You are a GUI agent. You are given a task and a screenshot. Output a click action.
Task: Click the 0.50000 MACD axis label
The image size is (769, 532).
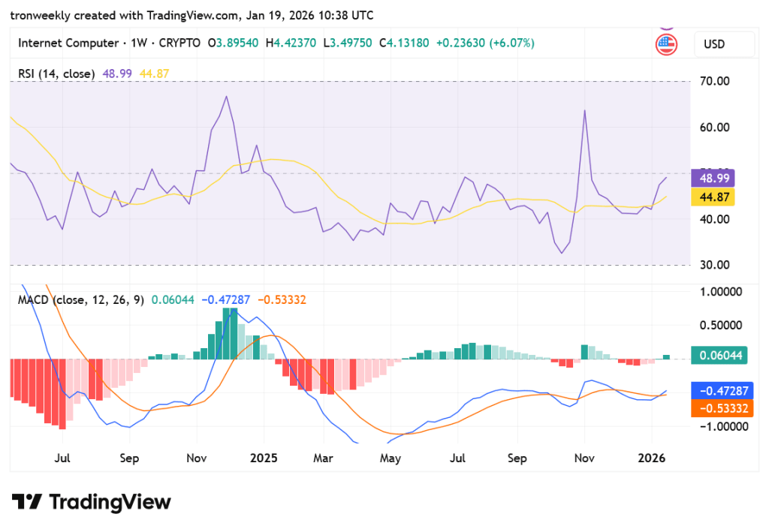click(720, 325)
